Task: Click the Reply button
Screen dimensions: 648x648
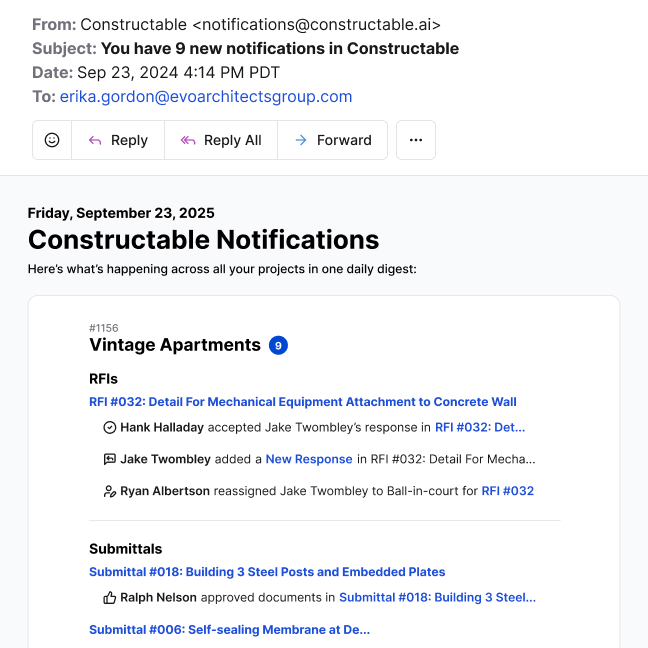Action: 118,140
